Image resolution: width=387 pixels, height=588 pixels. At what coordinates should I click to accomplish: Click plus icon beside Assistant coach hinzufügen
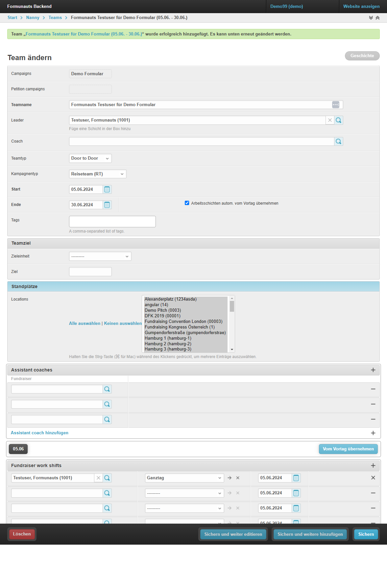[x=373, y=433]
